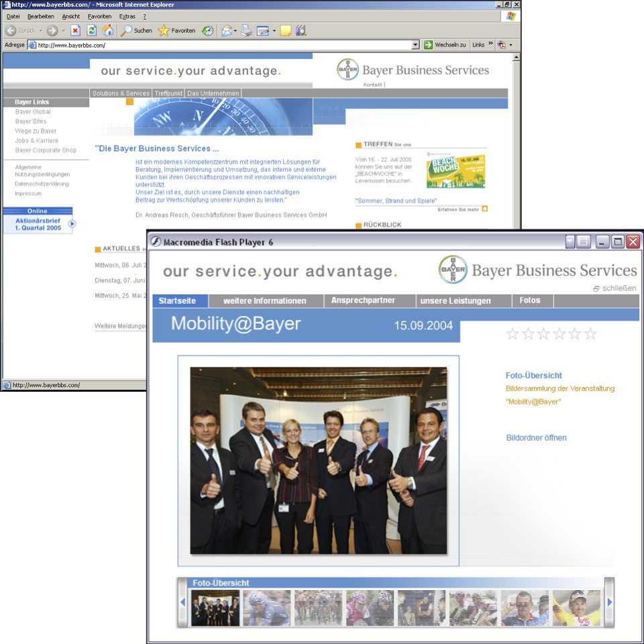The image size is (644, 644).
Task: Click the third rating star
Action: tap(543, 333)
